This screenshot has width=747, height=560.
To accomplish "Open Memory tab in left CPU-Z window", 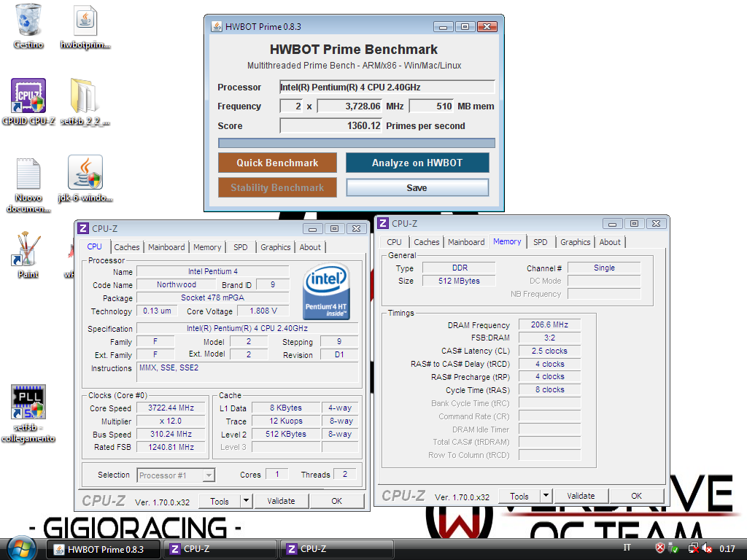I will pyautogui.click(x=207, y=247).
